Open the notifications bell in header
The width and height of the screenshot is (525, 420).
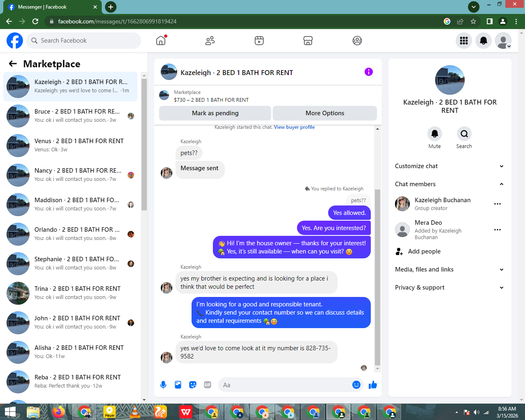tap(484, 41)
